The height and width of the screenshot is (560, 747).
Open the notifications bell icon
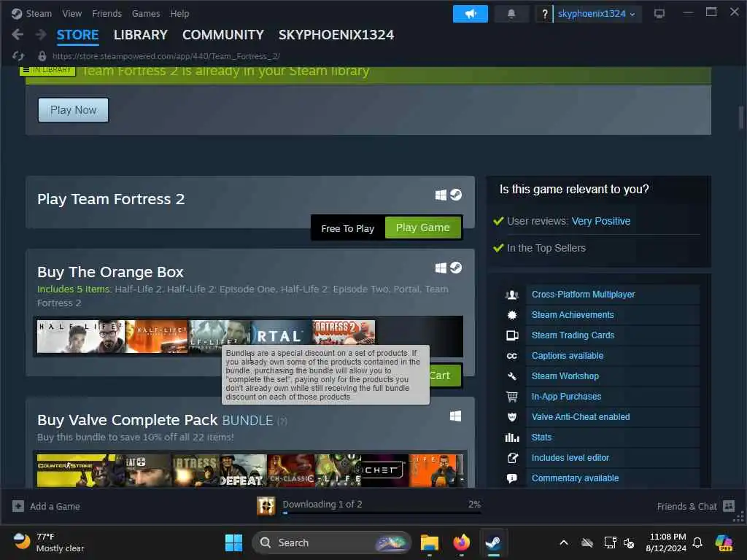click(x=511, y=14)
